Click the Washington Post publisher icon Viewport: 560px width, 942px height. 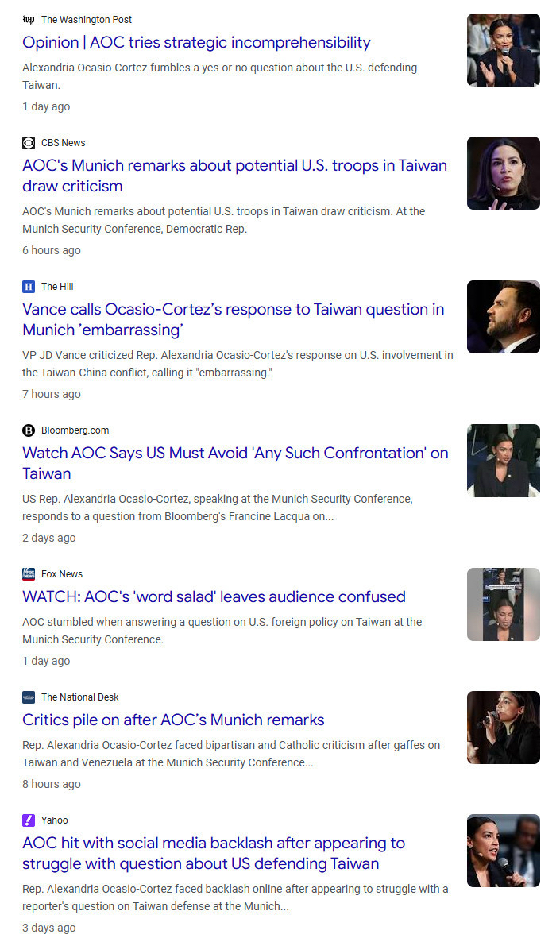[x=29, y=20]
